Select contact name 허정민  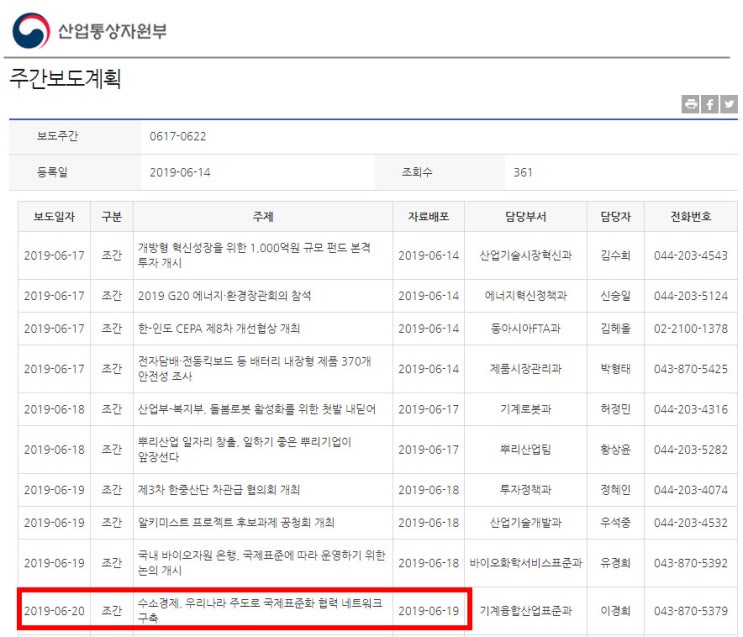[616, 409]
